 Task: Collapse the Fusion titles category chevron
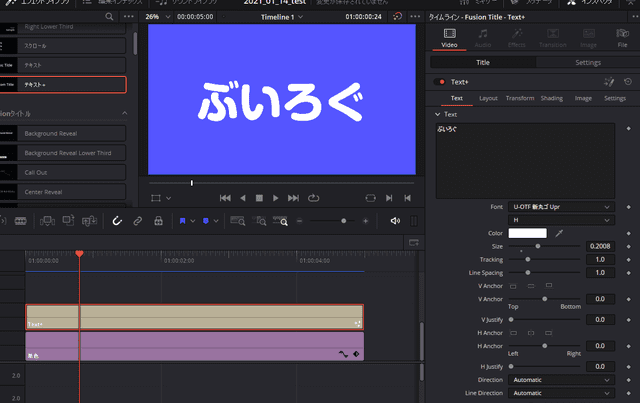coord(124,113)
